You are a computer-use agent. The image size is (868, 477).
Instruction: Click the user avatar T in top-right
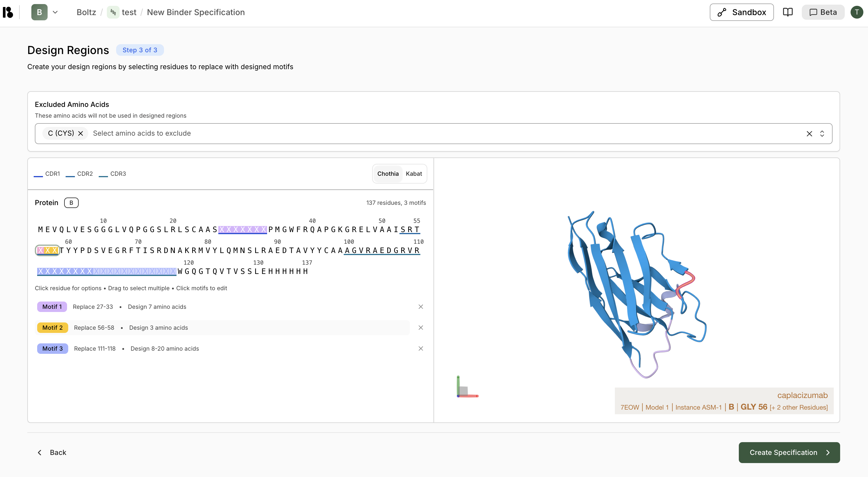point(857,12)
